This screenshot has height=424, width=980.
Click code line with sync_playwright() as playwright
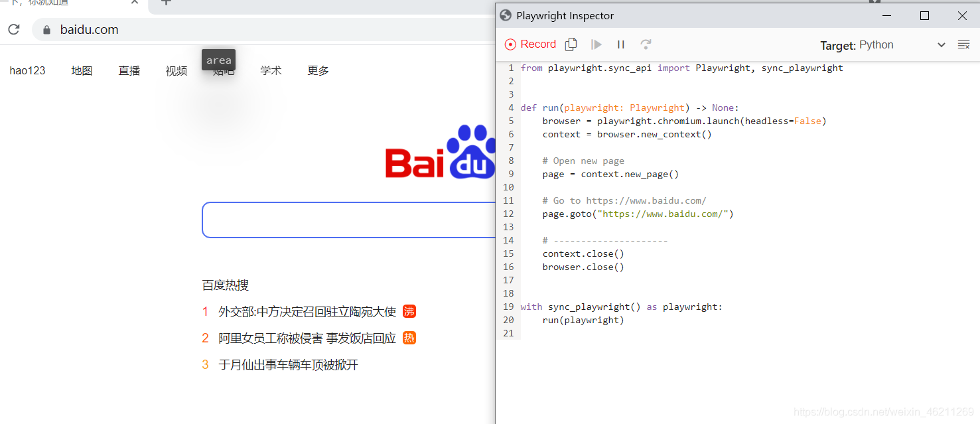(621, 307)
